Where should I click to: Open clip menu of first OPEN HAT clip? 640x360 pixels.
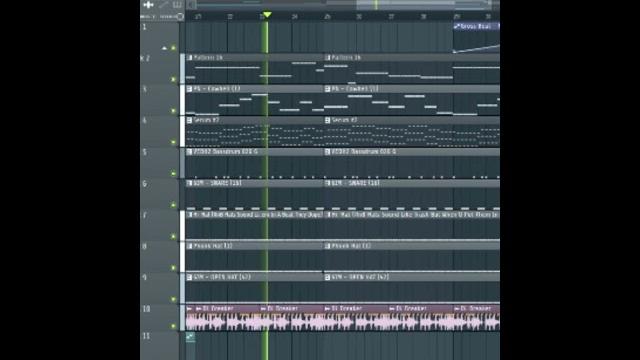tap(189, 277)
